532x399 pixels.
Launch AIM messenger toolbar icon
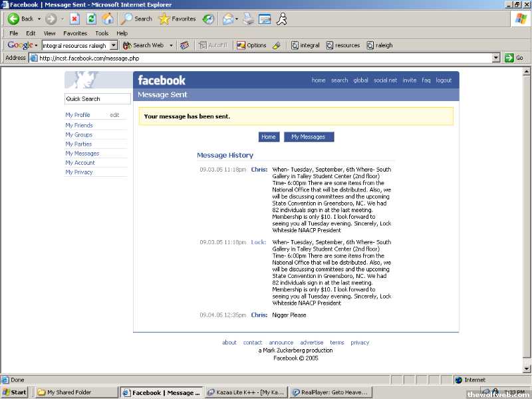point(282,19)
